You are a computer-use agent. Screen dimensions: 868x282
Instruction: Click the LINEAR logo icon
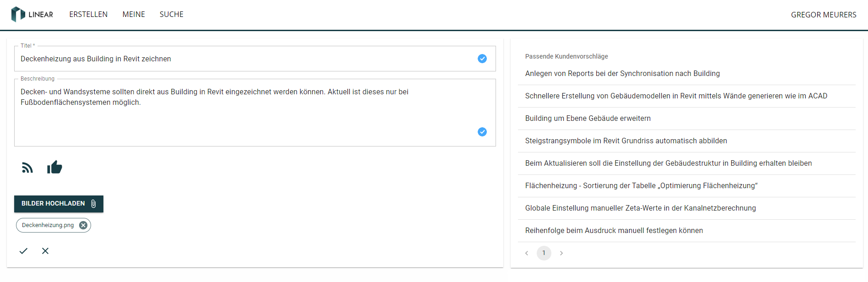click(x=18, y=14)
